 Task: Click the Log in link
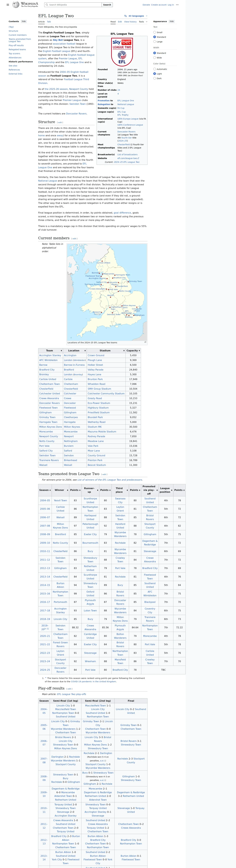pyautogui.click(x=171, y=5)
